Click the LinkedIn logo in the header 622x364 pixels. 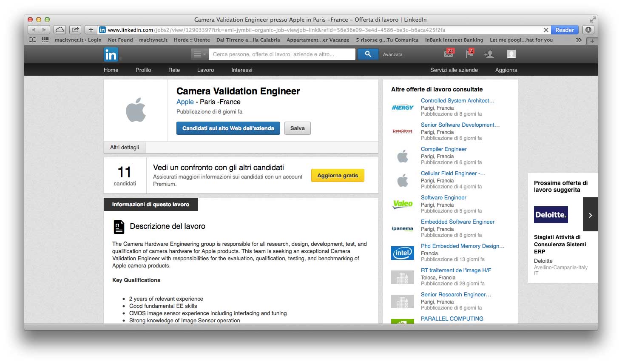(111, 54)
